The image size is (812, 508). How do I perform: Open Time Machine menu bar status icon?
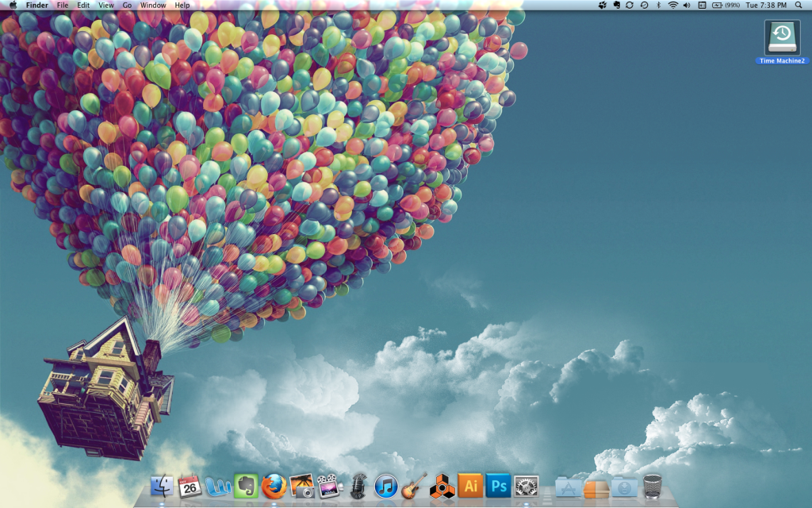(644, 6)
